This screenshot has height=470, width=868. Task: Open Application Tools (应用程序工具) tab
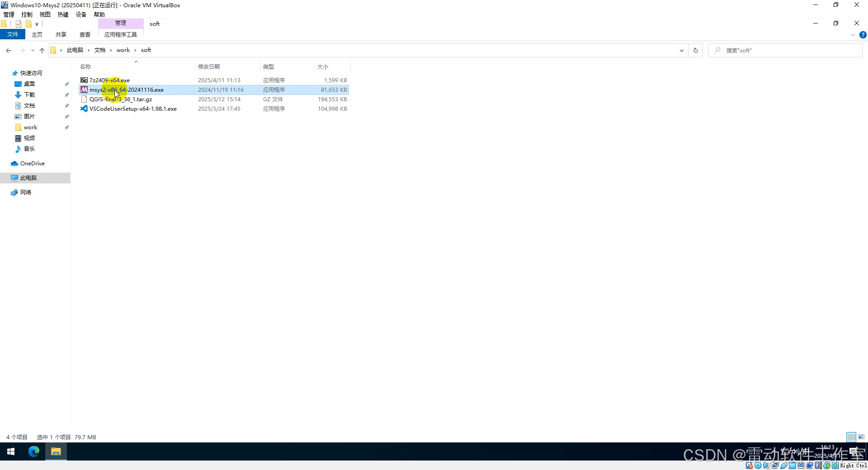pos(121,35)
